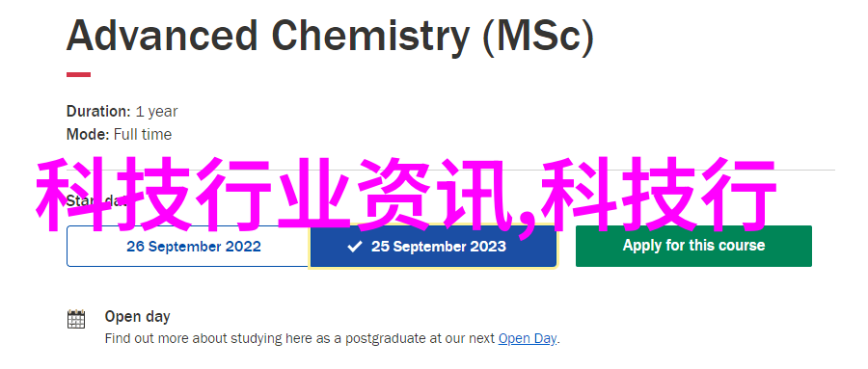Apply for this course

(693, 246)
